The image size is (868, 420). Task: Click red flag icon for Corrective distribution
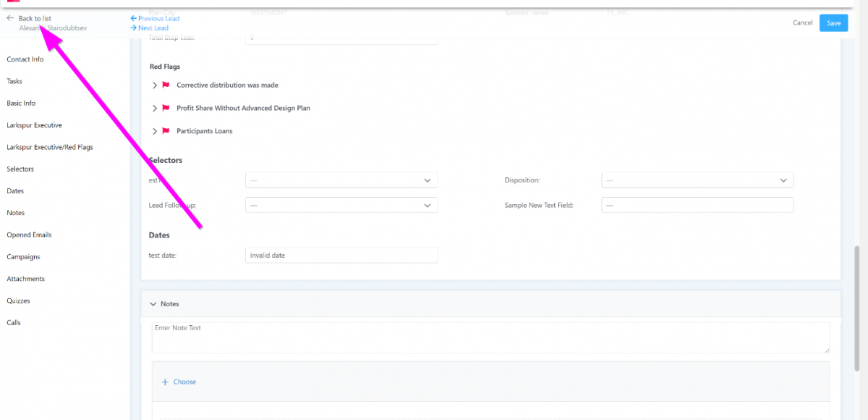tap(166, 85)
